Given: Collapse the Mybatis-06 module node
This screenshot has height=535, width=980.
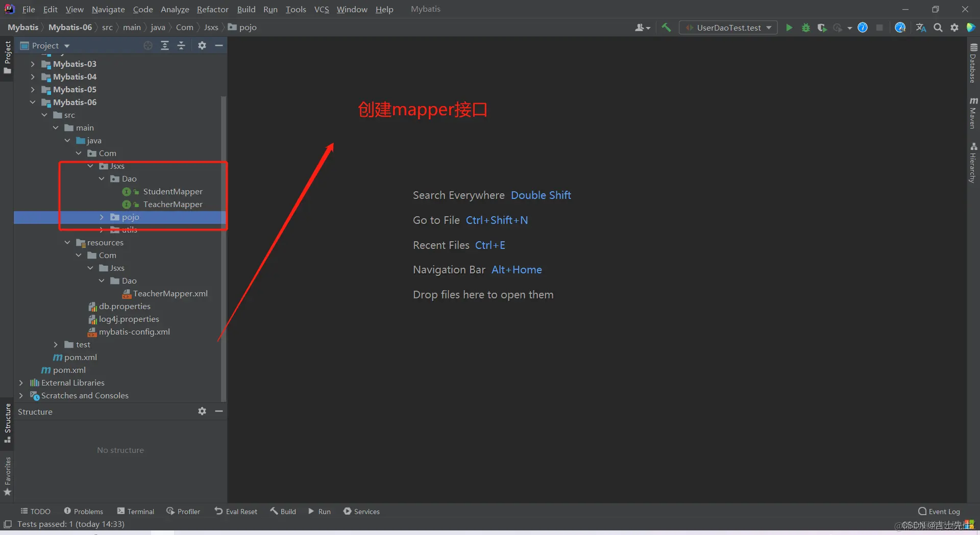Looking at the screenshot, I should coord(33,102).
